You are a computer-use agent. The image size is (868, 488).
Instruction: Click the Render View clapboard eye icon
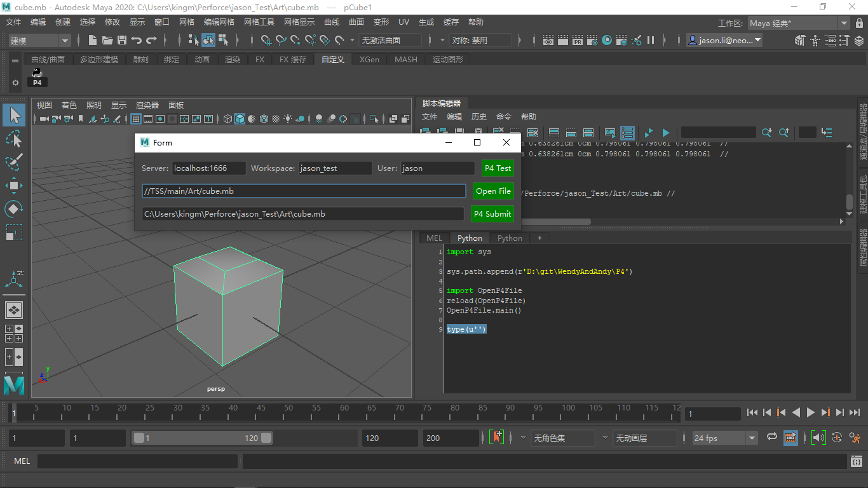click(548, 40)
